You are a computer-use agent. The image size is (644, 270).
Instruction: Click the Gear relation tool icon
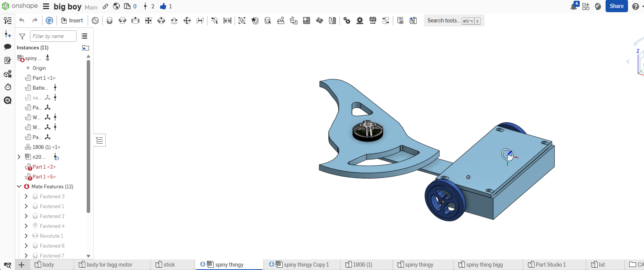coord(347,21)
